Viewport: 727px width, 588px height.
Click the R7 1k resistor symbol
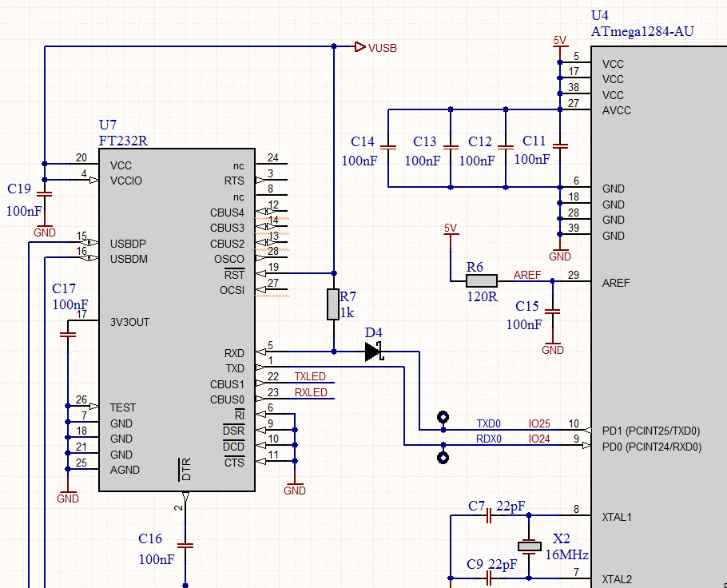point(333,304)
